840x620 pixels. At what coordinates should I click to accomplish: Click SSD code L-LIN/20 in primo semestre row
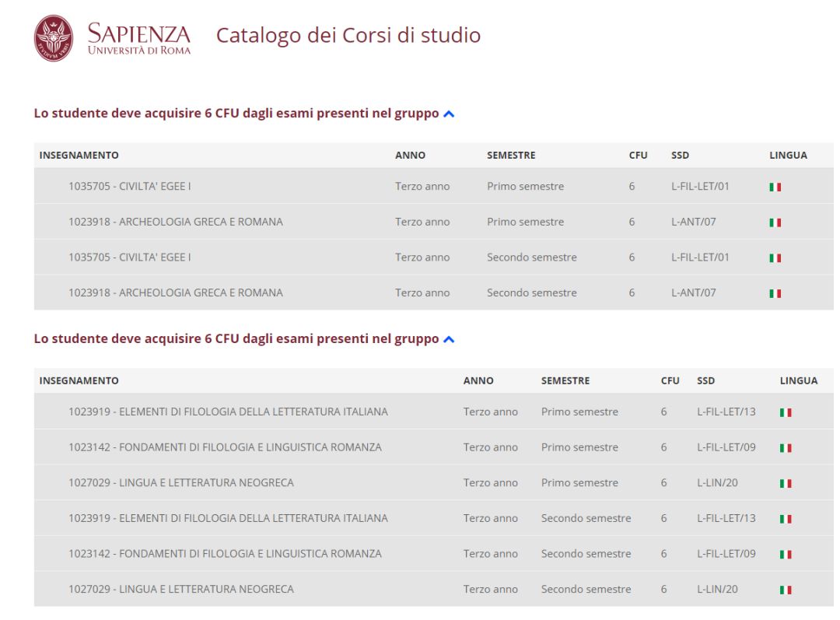pyautogui.click(x=717, y=483)
